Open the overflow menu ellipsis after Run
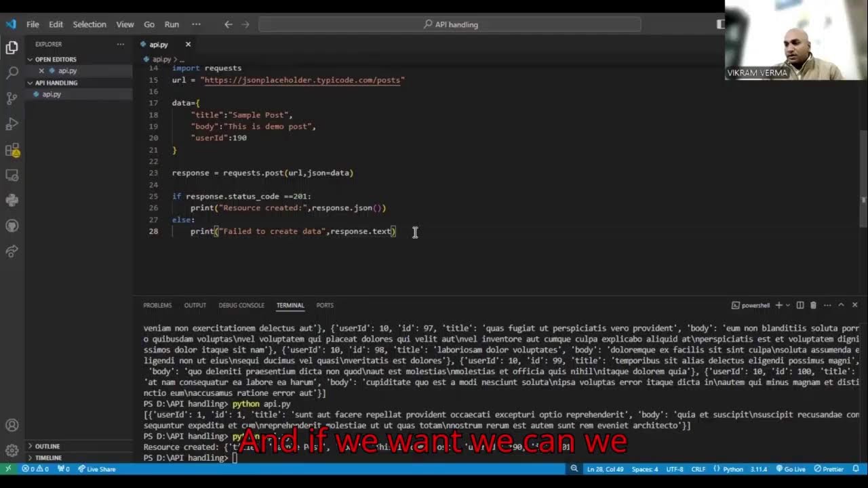The height and width of the screenshot is (488, 868). (196, 24)
